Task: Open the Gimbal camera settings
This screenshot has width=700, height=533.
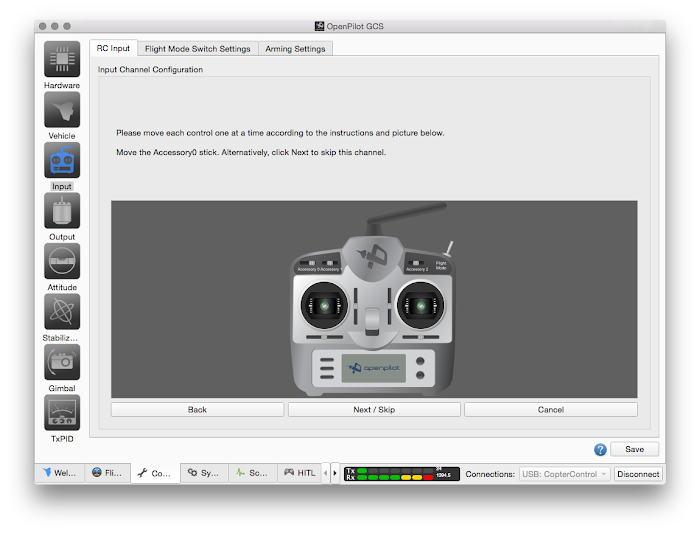Action: [62, 362]
